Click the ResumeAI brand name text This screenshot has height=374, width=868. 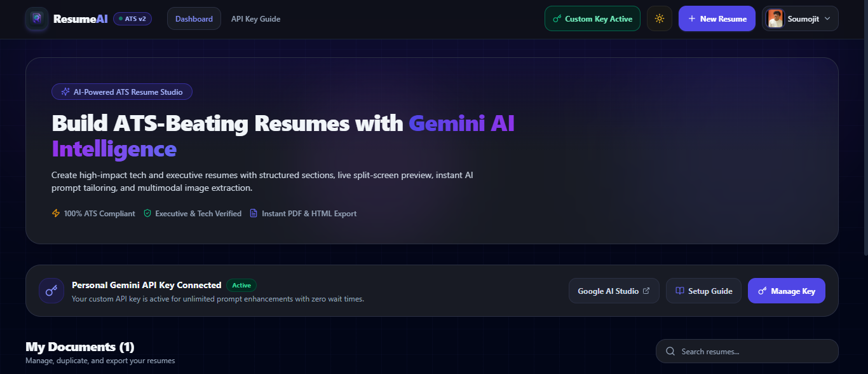(x=81, y=19)
